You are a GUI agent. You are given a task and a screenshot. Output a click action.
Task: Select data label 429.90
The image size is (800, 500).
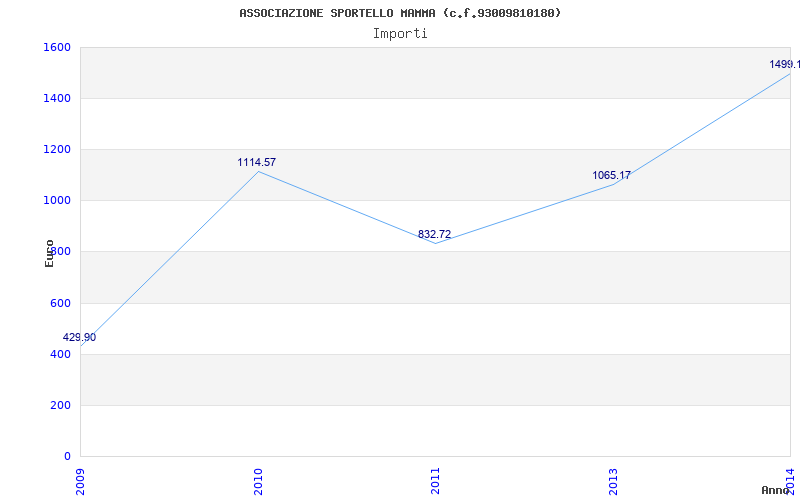79,338
